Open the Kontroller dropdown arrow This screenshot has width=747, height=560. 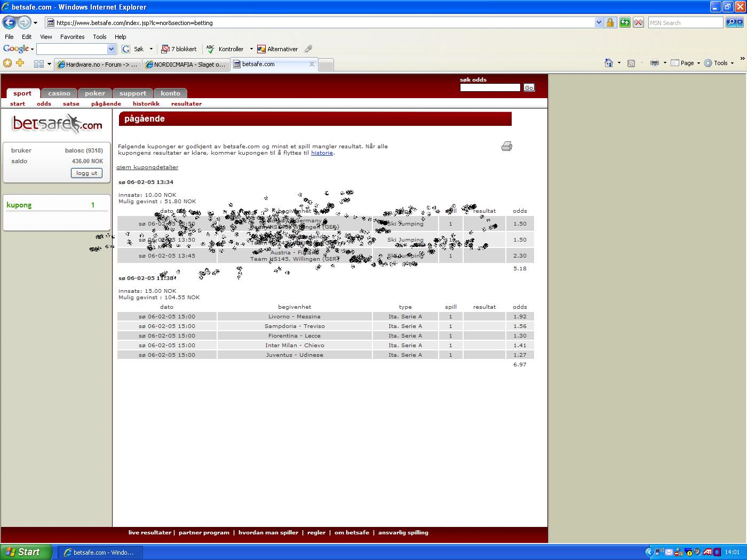click(251, 49)
